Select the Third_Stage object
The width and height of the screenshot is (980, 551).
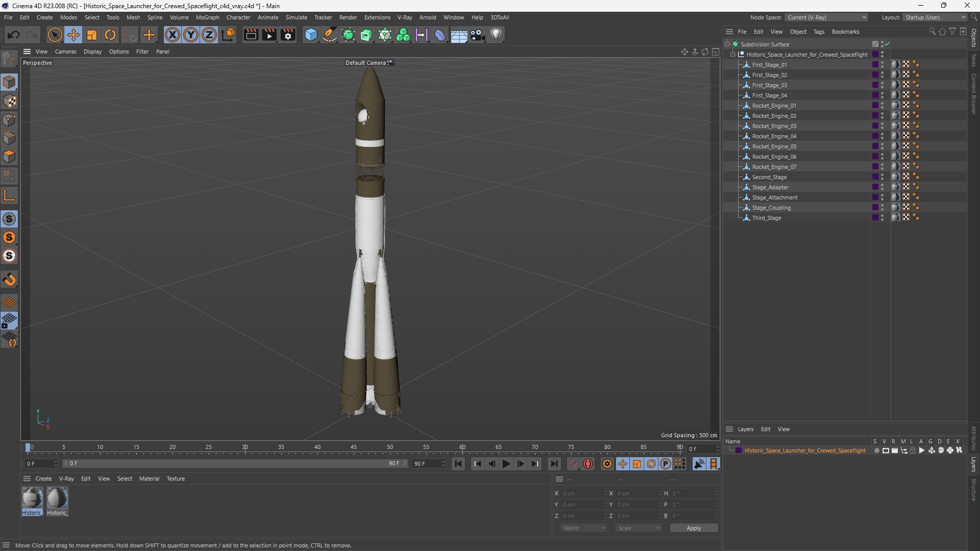click(x=766, y=218)
